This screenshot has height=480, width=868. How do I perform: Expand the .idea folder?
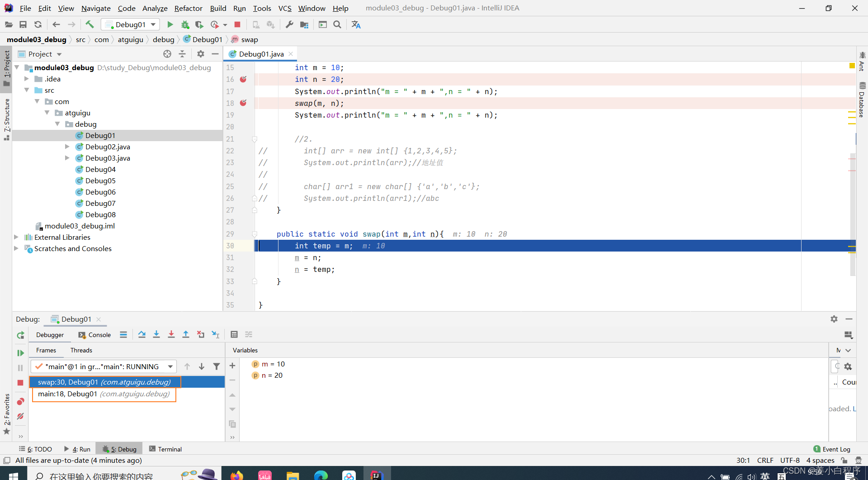(x=27, y=79)
